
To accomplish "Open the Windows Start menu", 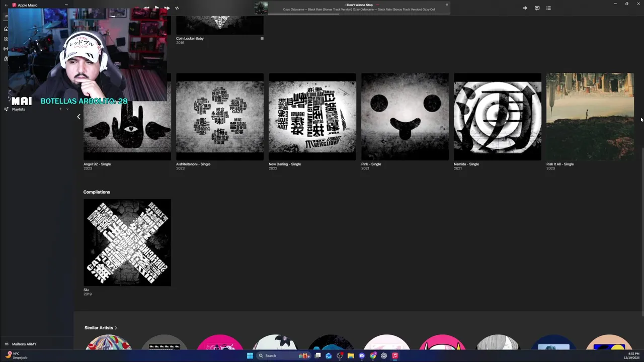I will click(x=250, y=356).
